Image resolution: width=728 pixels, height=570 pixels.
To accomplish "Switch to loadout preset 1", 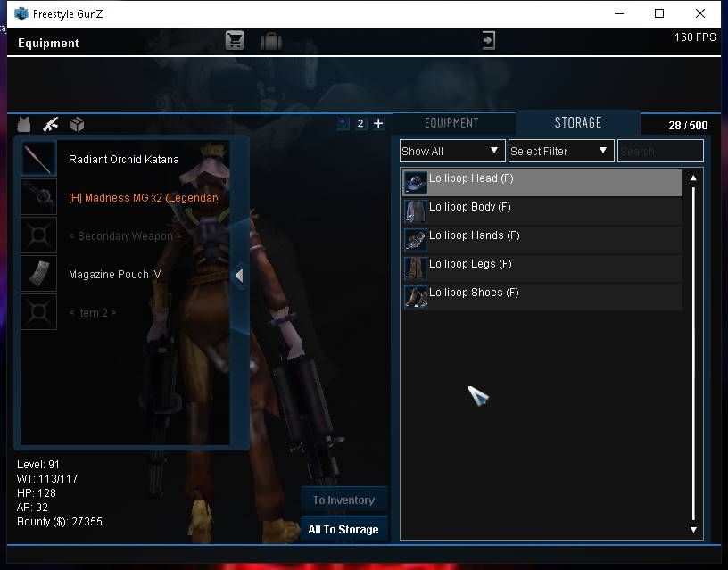I will coord(343,123).
